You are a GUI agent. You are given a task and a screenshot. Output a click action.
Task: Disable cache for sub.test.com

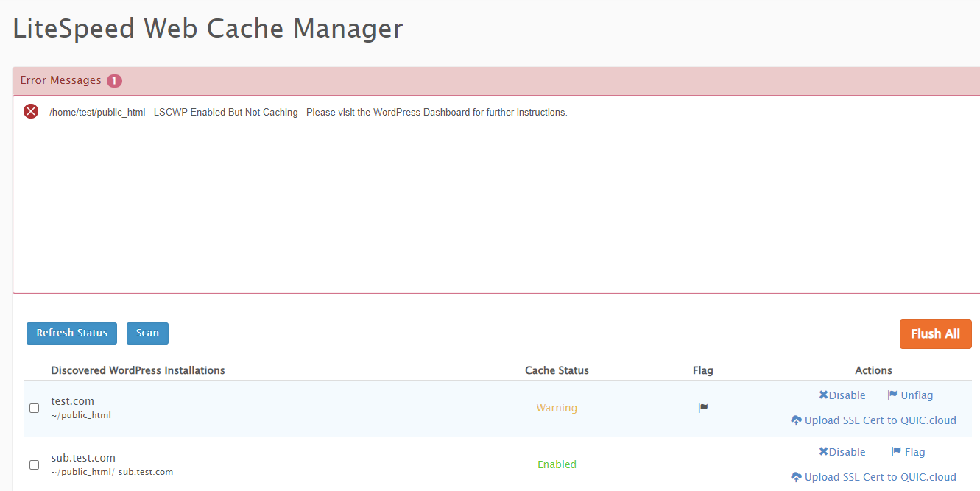pos(842,452)
